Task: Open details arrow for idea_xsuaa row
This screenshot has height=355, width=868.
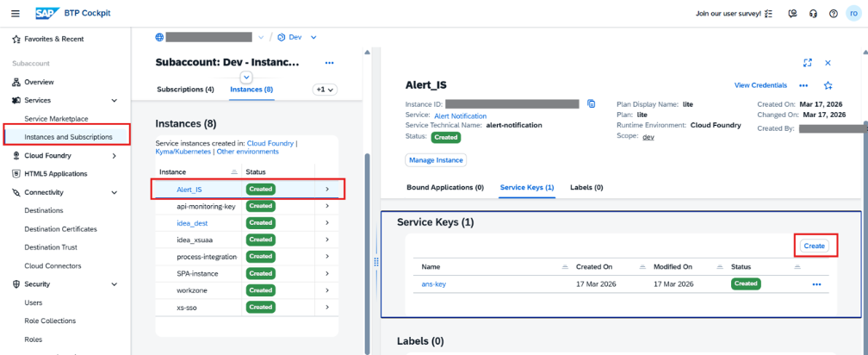Action: 327,240
